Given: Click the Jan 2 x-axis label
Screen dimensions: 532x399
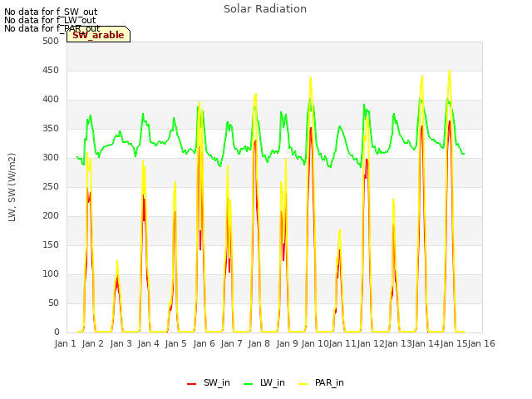Looking at the screenshot, I should pyautogui.click(x=93, y=343).
